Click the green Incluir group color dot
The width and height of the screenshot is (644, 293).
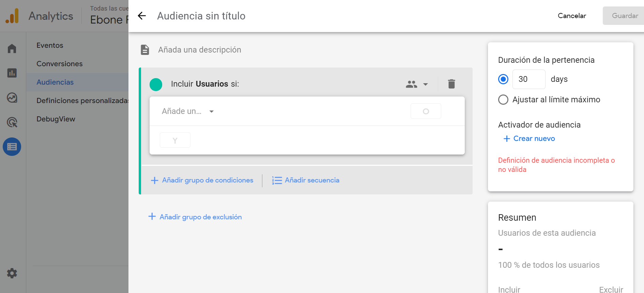point(156,84)
